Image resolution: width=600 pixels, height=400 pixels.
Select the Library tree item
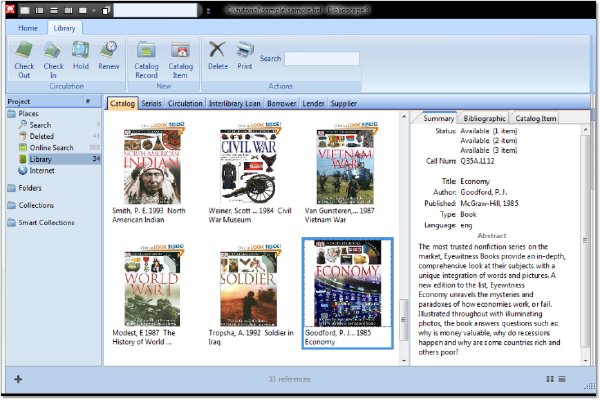pos(59,158)
